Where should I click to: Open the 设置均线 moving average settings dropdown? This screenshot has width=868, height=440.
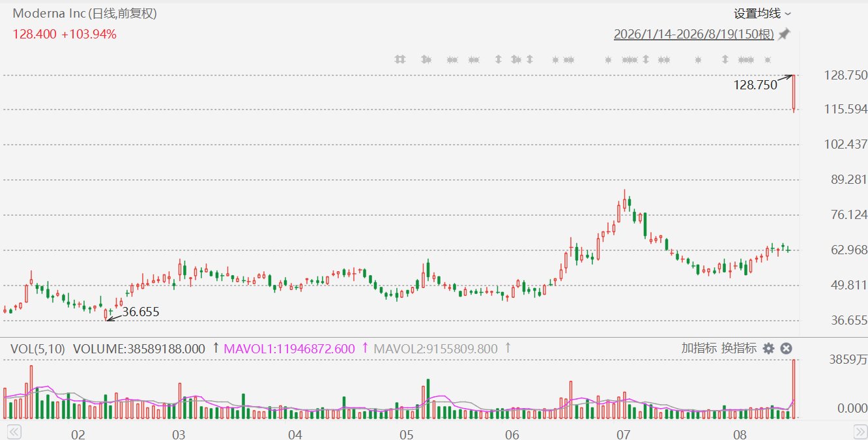[762, 14]
